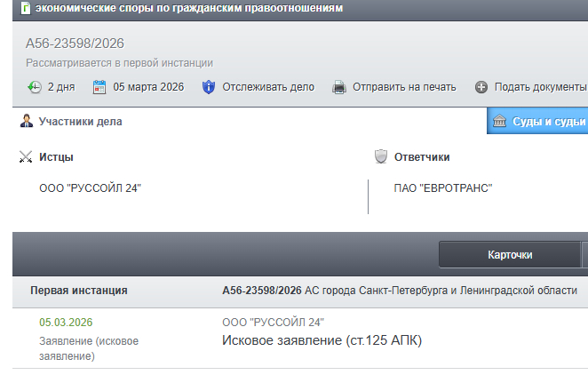Click the Отслеживать дело link
Screen dimensions: 588x383
[x=268, y=87]
